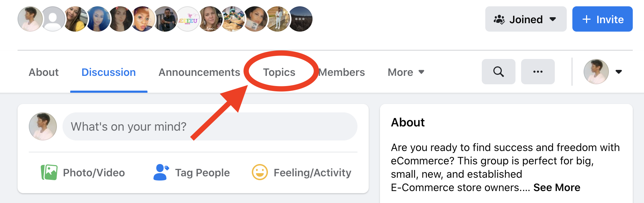
Task: Open the more-members ellipsis avatar
Action: pyautogui.click(x=300, y=19)
